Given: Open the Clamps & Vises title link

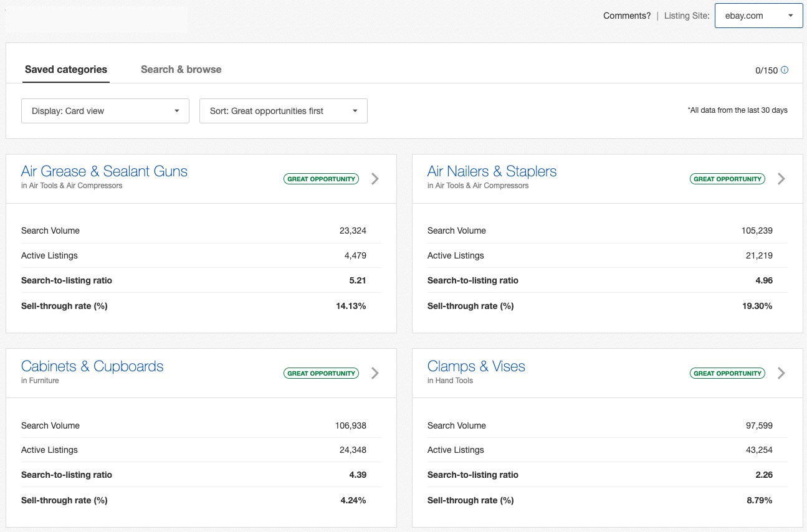Looking at the screenshot, I should pyautogui.click(x=476, y=366).
